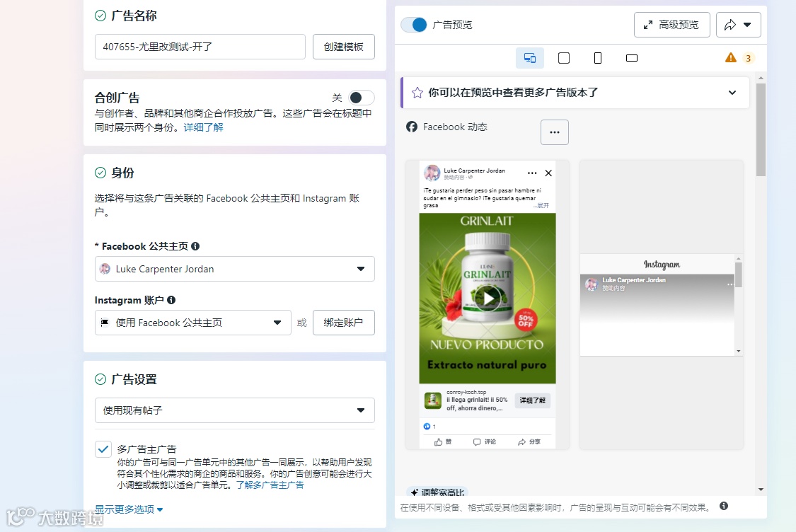The image size is (796, 532).
Task: Click the Facebook 动态 label
Action: [x=455, y=127]
